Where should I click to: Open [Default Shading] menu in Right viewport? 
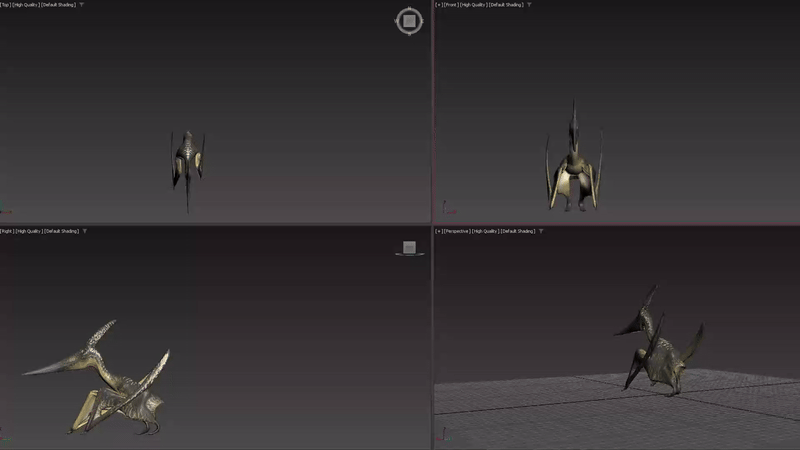click(x=62, y=231)
